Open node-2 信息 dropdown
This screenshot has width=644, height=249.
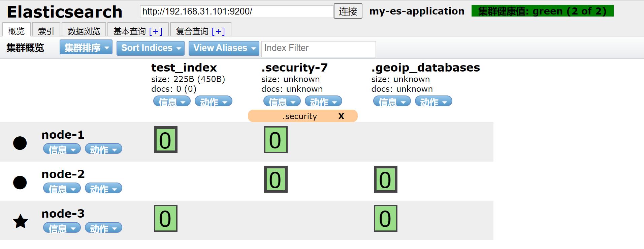pyautogui.click(x=62, y=188)
